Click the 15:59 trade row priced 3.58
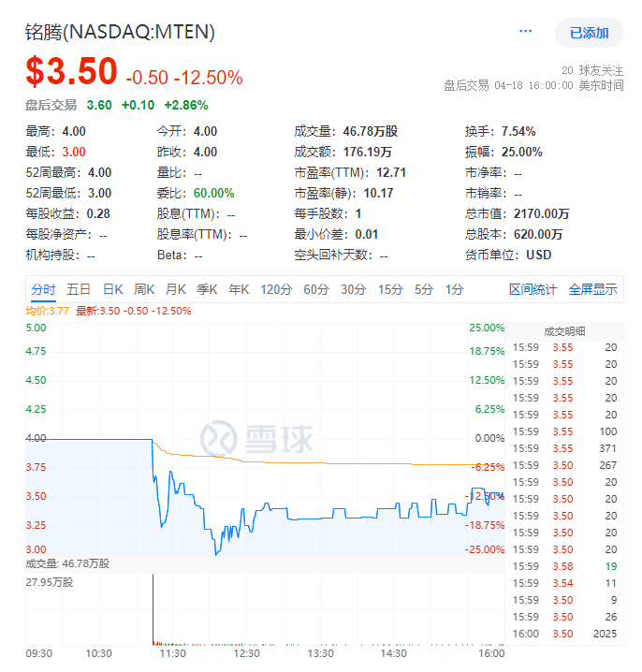The width and height of the screenshot is (642, 672). click(565, 566)
